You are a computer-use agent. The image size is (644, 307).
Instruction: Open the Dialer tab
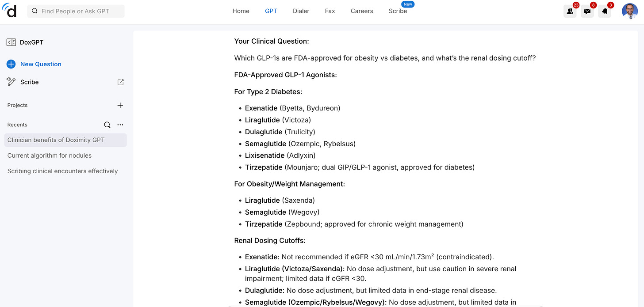coord(301,11)
